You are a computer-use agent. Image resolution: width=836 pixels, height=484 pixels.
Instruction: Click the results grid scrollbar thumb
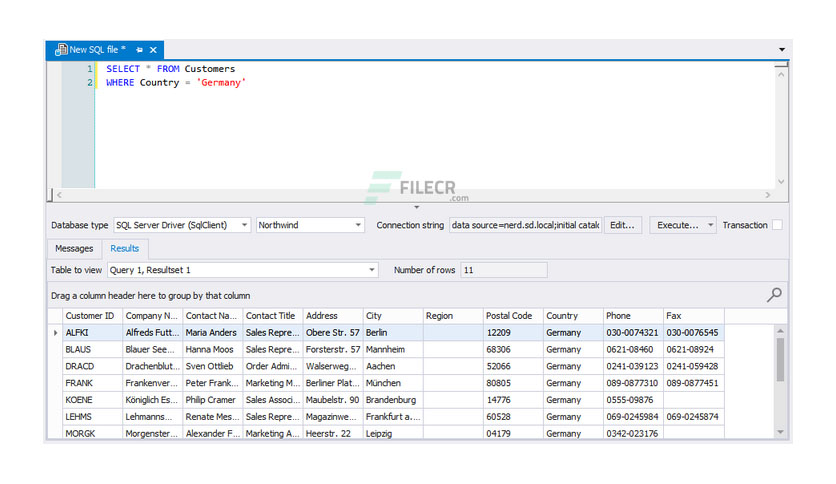point(781,360)
